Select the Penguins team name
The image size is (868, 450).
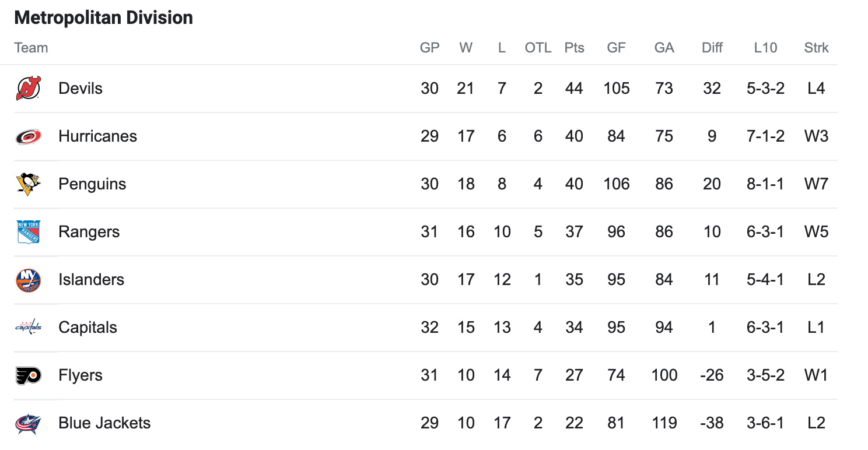coord(92,184)
